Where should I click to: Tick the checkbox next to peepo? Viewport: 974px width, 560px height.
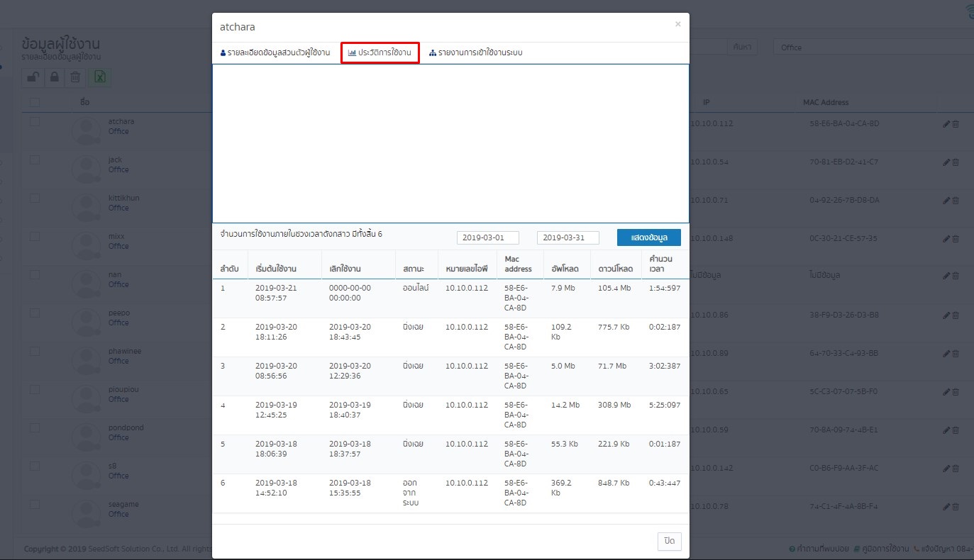point(34,313)
